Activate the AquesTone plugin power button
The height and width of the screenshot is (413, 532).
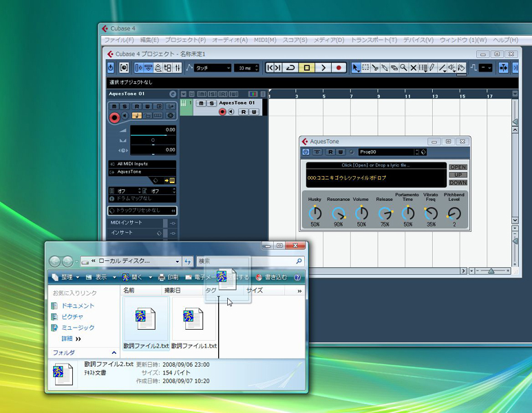pyautogui.click(x=306, y=152)
